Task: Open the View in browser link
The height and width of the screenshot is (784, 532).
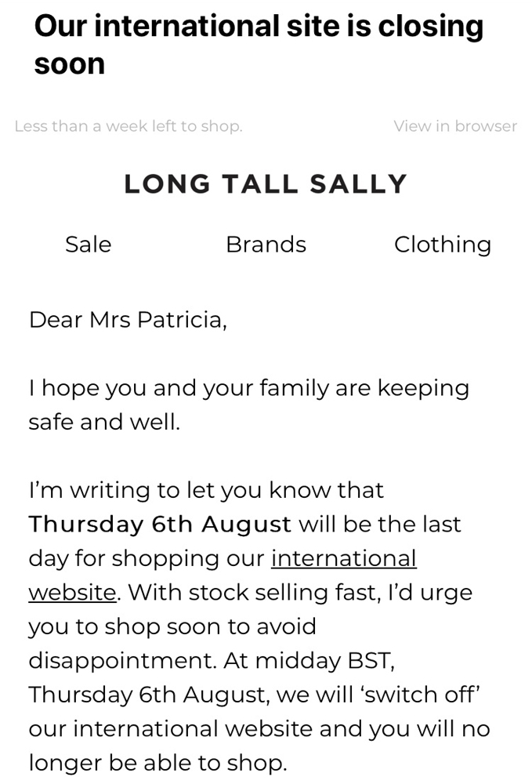Action: (455, 126)
